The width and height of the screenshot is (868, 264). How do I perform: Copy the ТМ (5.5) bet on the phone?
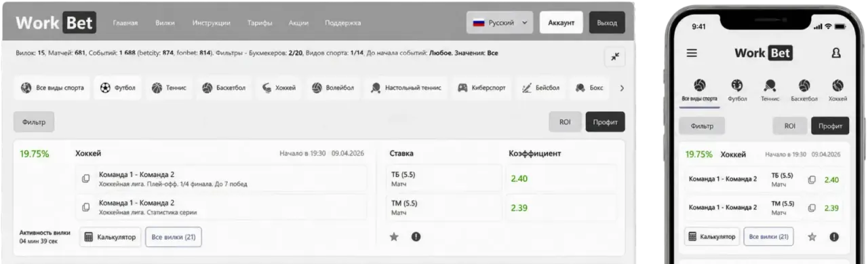click(x=812, y=208)
